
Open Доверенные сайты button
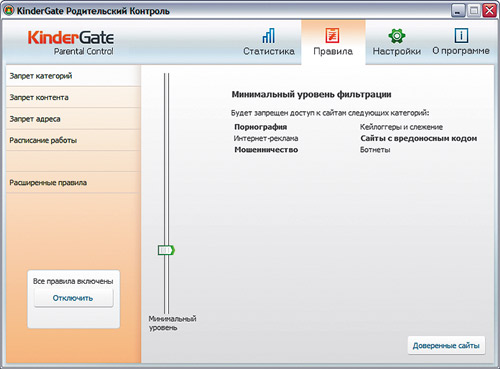coord(446,346)
